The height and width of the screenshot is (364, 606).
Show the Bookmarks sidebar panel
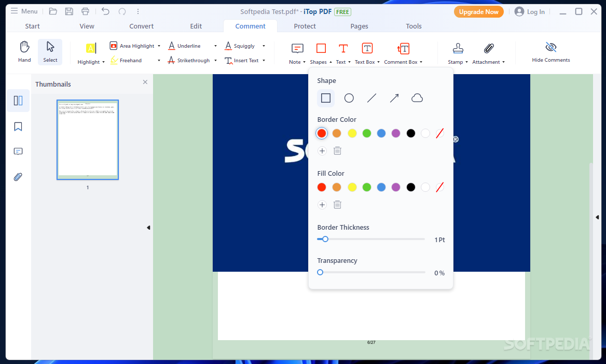click(18, 127)
